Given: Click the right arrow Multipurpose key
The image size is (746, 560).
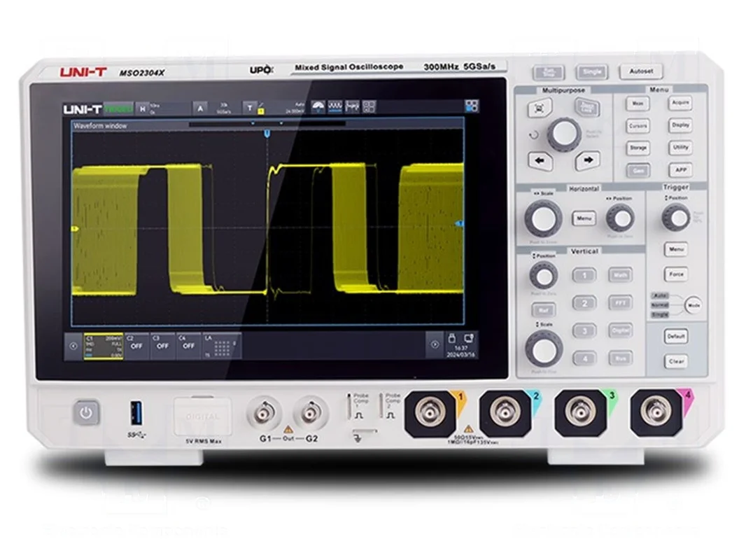Looking at the screenshot, I should tap(588, 161).
